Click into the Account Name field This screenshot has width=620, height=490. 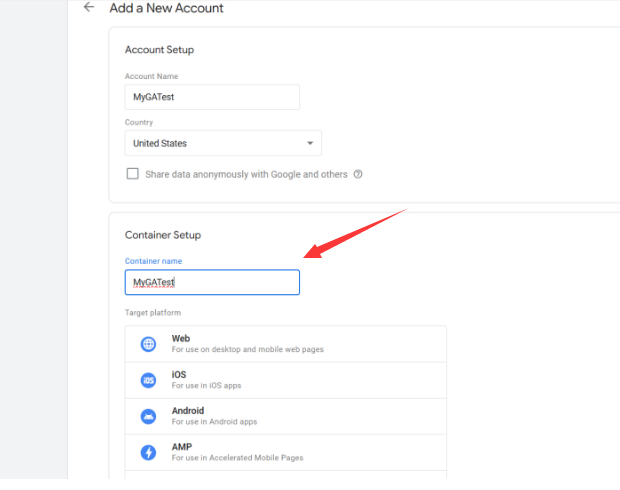tap(212, 97)
